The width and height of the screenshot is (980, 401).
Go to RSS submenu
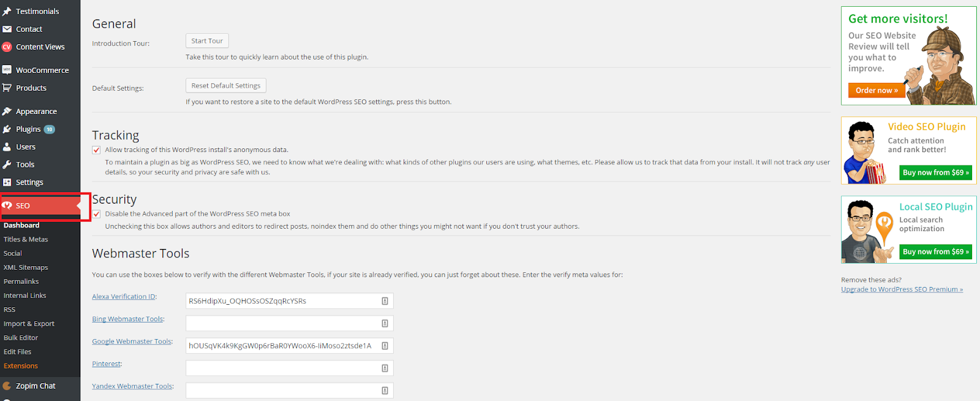[x=9, y=310]
